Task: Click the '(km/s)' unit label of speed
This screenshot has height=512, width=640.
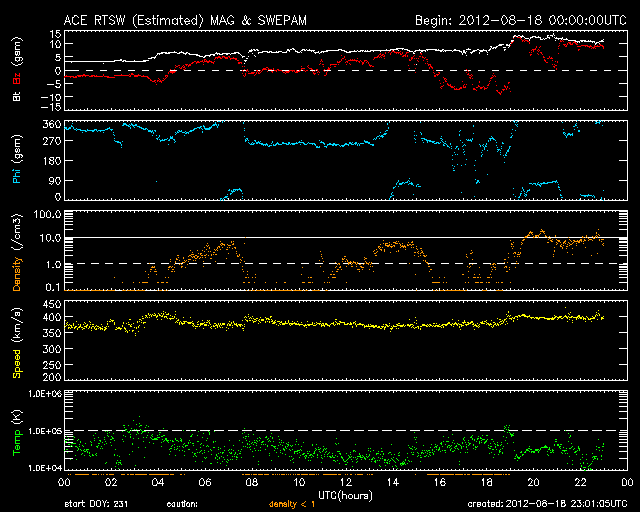Action: [x=17, y=325]
